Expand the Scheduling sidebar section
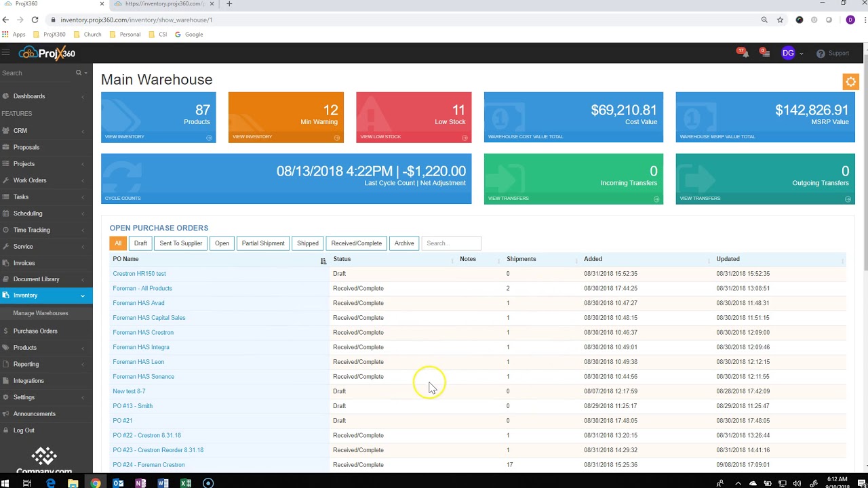 pos(46,213)
